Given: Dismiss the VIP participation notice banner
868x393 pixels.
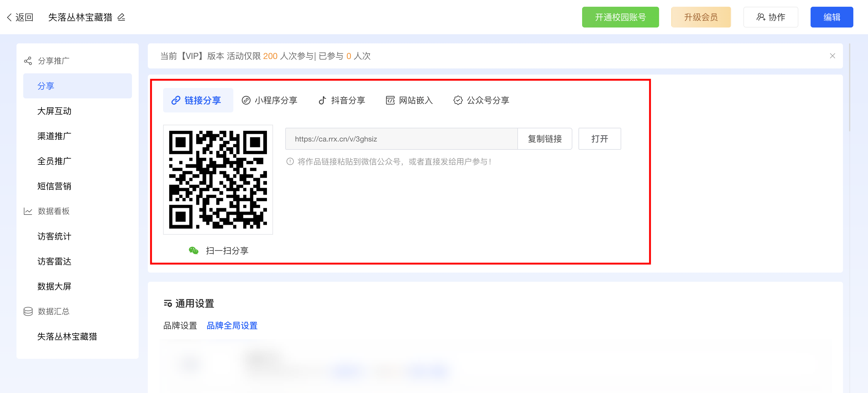Looking at the screenshot, I should (x=832, y=56).
